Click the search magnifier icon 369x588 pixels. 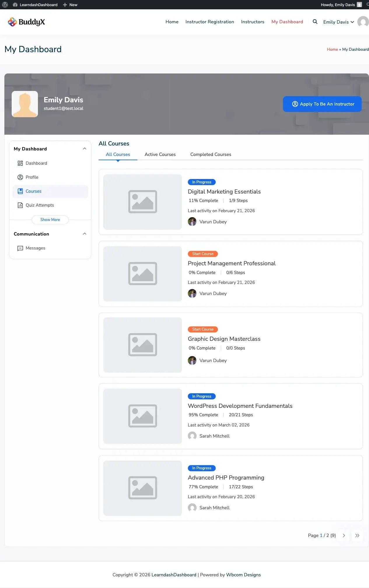(x=315, y=22)
